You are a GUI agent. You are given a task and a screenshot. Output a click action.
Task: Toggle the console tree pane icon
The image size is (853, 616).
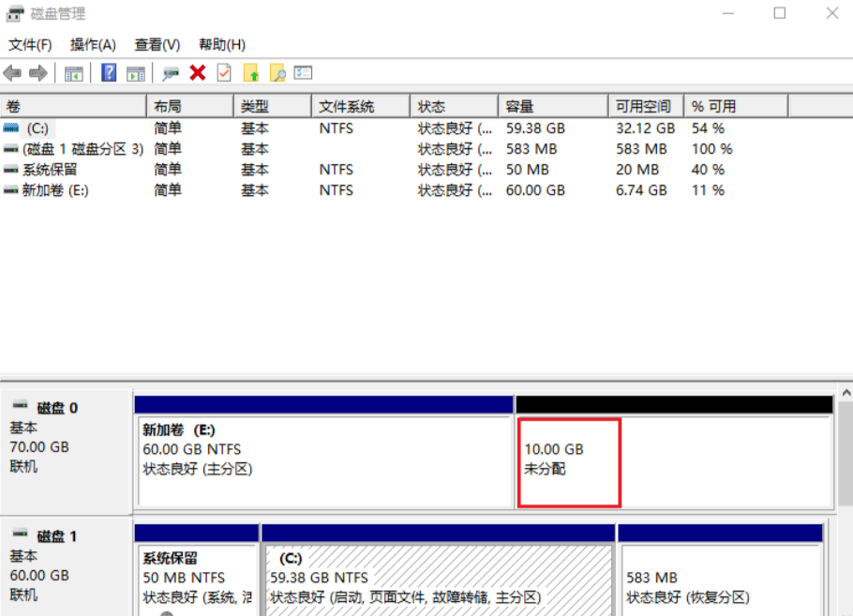pos(74,73)
